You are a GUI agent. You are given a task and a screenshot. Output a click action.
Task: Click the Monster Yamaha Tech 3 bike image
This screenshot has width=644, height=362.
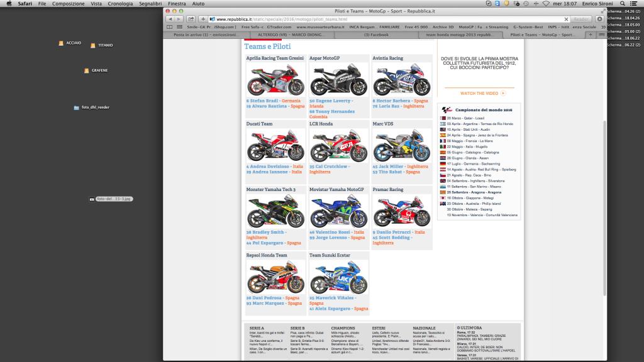[x=275, y=211]
